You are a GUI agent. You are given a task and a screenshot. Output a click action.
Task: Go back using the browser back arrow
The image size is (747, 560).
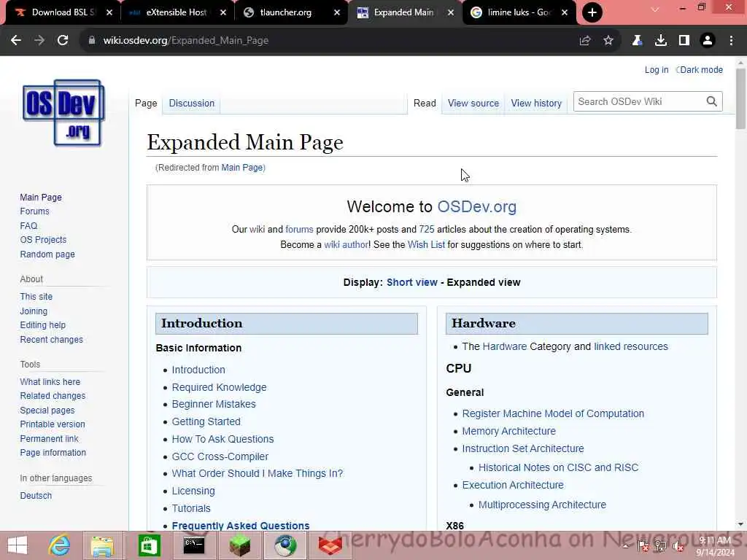(16, 41)
